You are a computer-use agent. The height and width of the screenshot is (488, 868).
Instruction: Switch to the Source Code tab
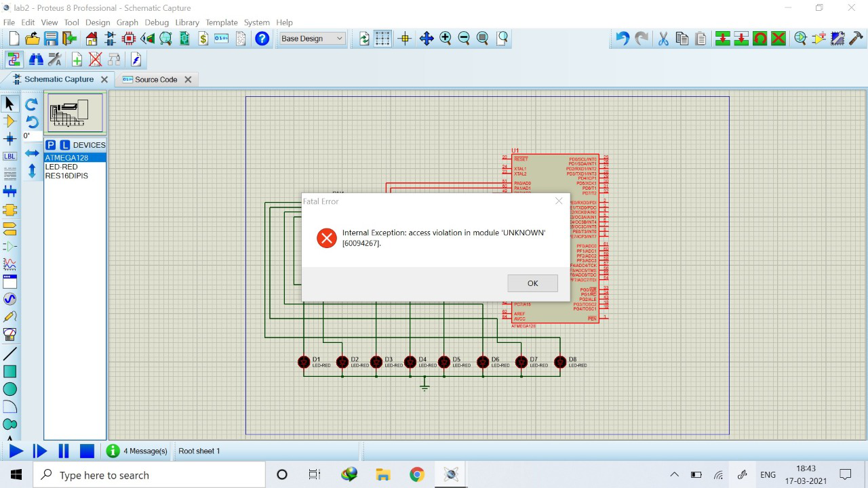tap(156, 79)
